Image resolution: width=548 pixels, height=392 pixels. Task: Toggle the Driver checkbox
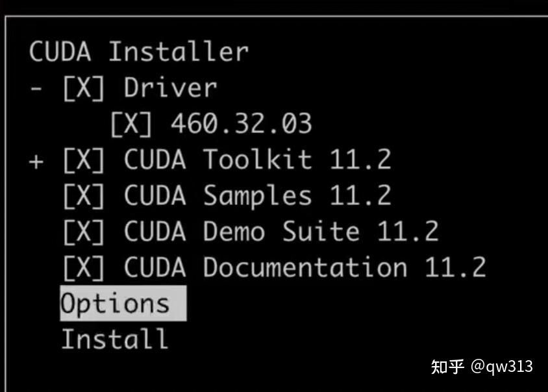point(84,89)
